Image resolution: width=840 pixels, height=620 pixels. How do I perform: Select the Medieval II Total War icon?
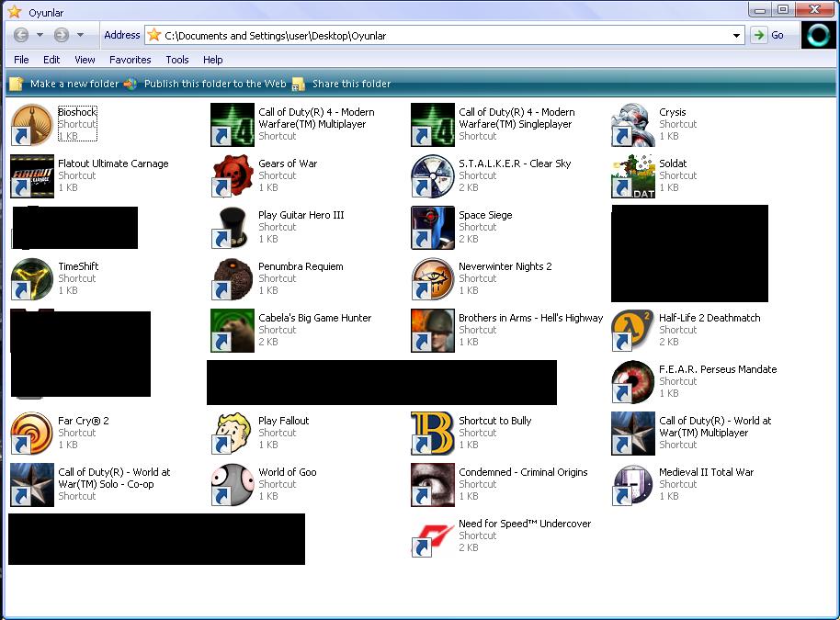pyautogui.click(x=633, y=485)
